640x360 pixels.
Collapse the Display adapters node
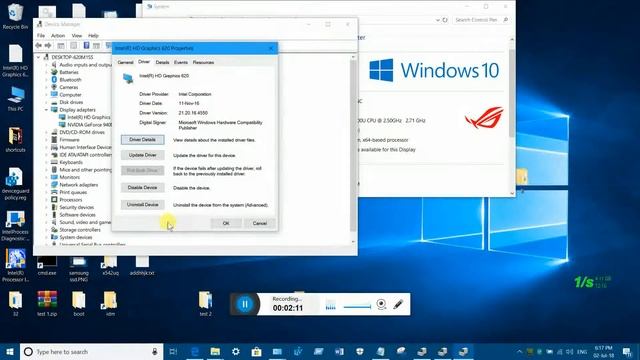click(47, 110)
